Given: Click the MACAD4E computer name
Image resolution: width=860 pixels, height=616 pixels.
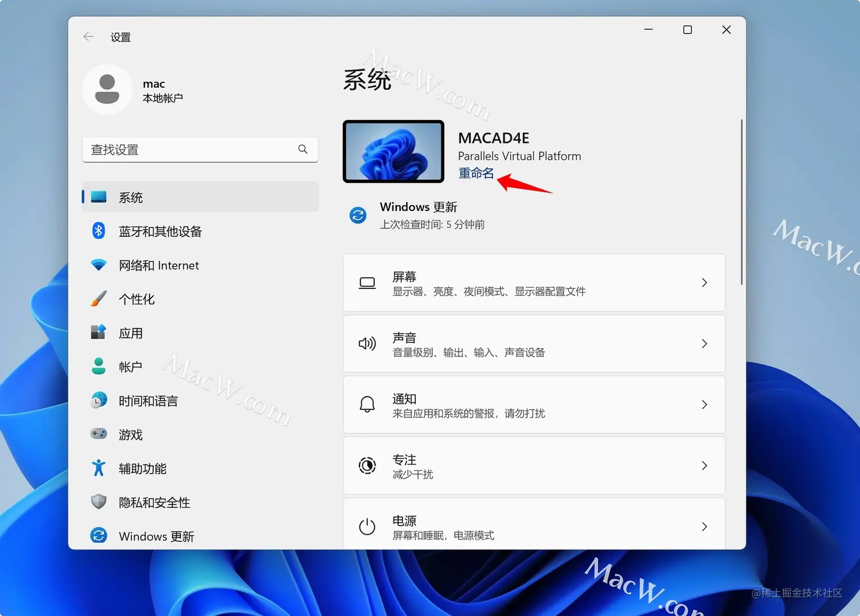Looking at the screenshot, I should [494, 138].
